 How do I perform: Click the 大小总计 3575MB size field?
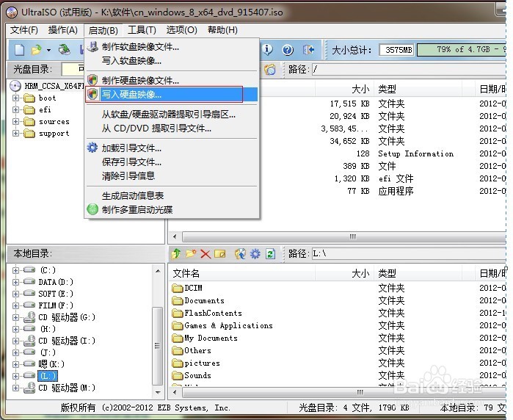[396, 50]
